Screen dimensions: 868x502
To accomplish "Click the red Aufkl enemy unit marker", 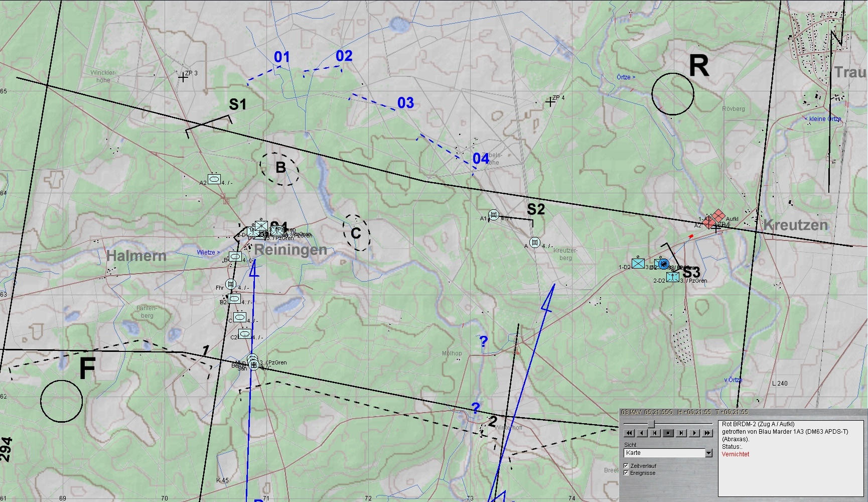I will coord(718,216).
